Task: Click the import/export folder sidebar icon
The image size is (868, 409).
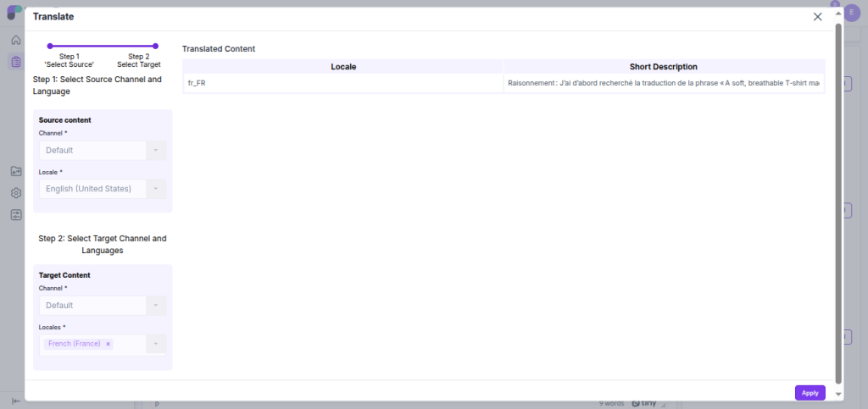Action: pyautogui.click(x=15, y=171)
